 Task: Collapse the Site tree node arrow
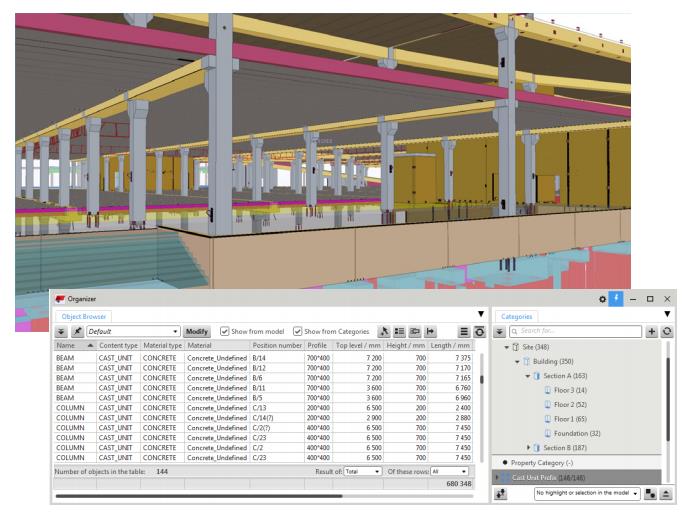pos(507,347)
